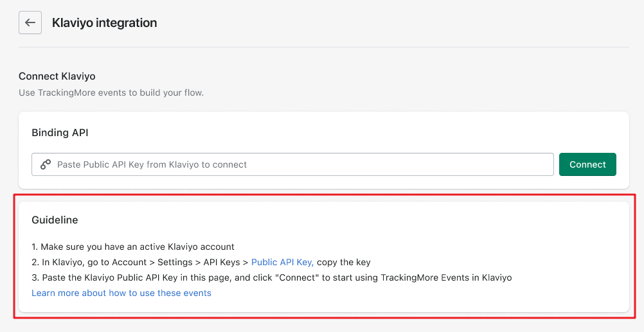Open Learn more about how to use these events
This screenshot has width=644, height=332.
click(x=121, y=293)
